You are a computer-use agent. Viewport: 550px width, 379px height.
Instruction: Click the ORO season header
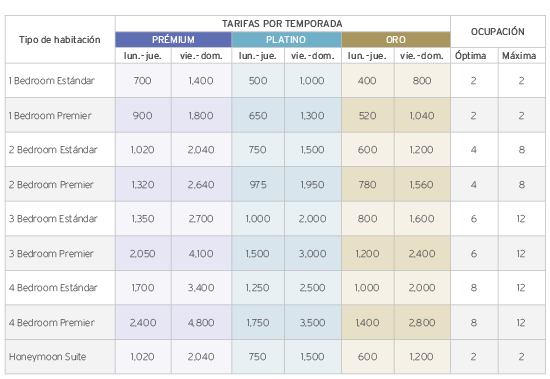pos(396,40)
